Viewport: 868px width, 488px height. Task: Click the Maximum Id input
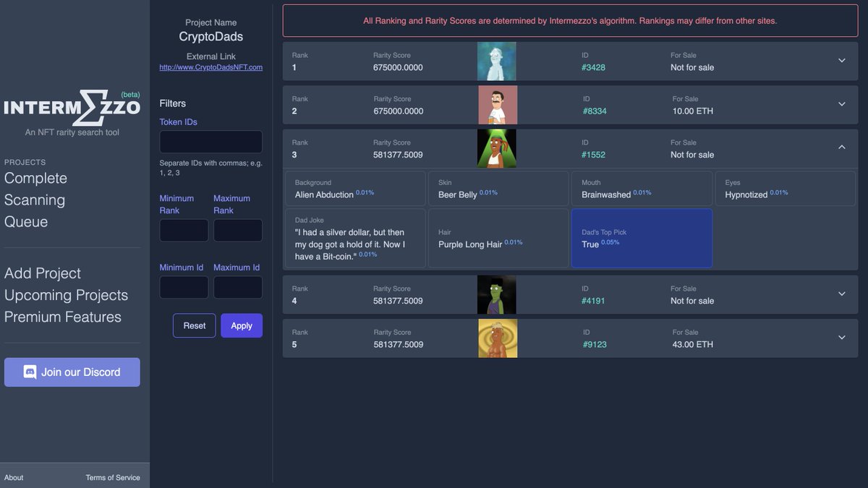tap(238, 287)
